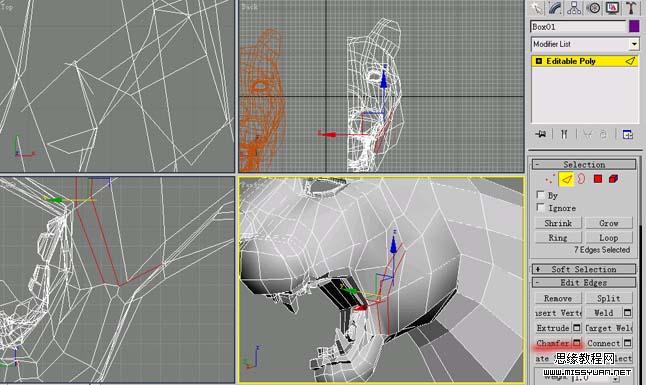646x385 pixels.
Task: Open the Display command panel tab
Action: click(x=612, y=8)
